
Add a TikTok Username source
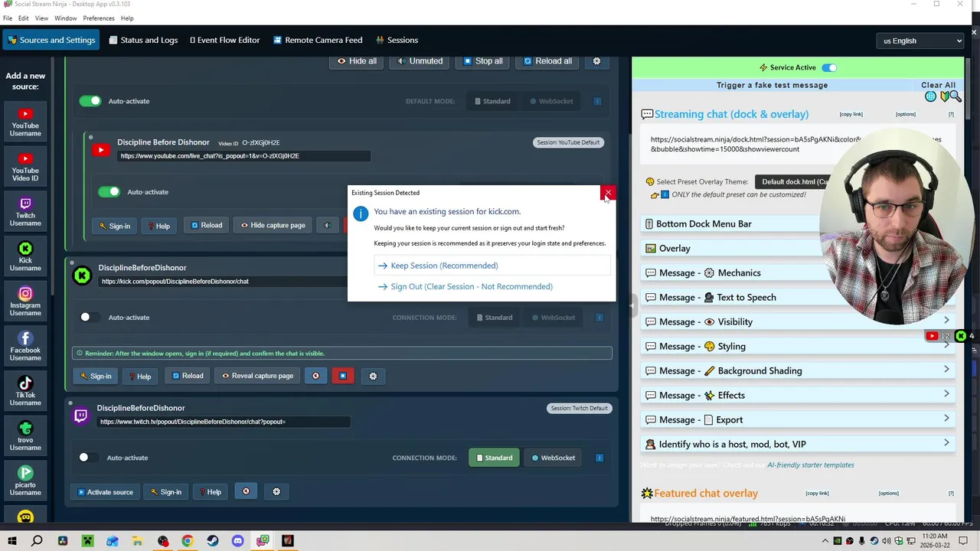pos(25,390)
